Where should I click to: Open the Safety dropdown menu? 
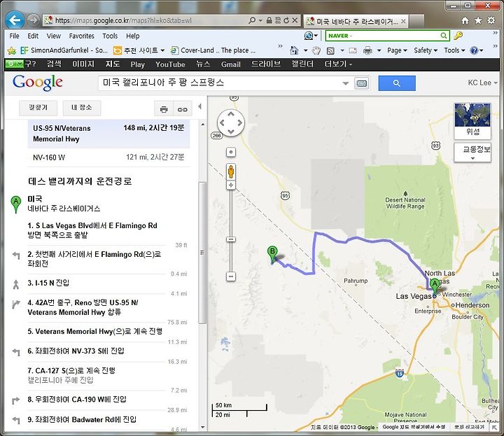point(426,50)
